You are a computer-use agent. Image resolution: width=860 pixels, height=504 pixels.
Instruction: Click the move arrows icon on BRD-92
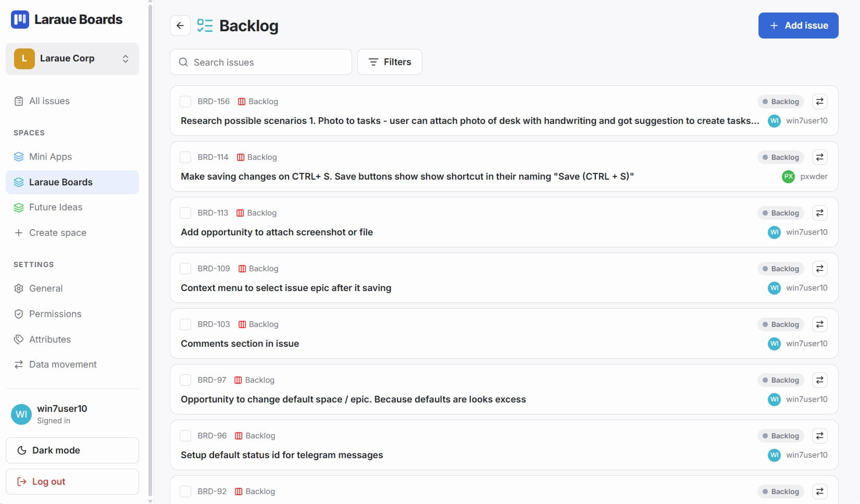point(819,492)
